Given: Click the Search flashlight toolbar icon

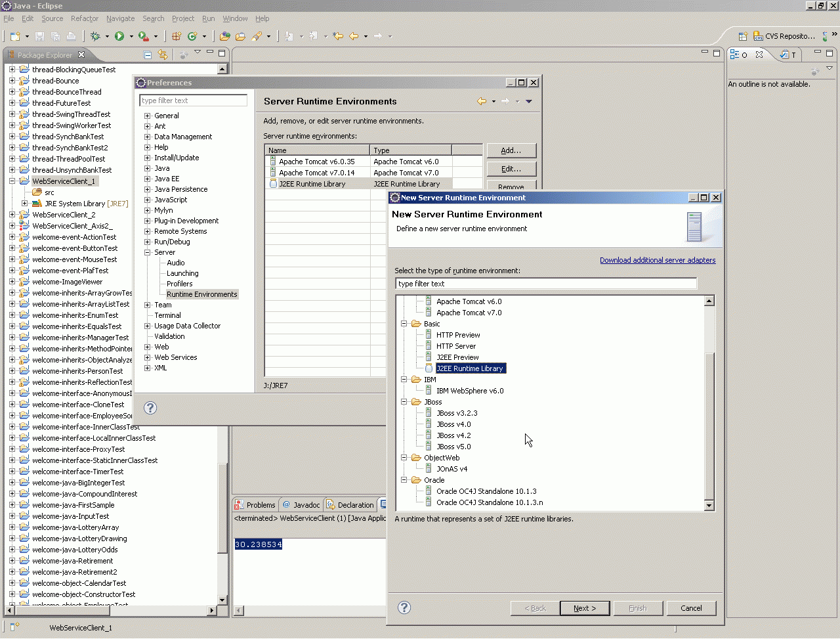Looking at the screenshot, I should [257, 36].
